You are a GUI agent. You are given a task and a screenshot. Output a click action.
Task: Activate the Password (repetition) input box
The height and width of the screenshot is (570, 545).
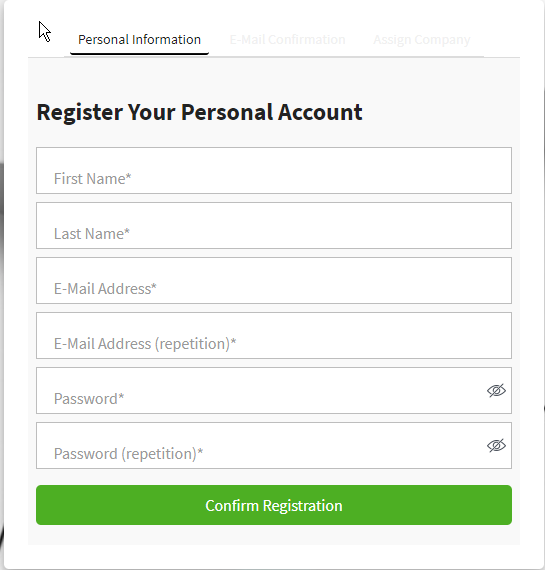coord(274,445)
